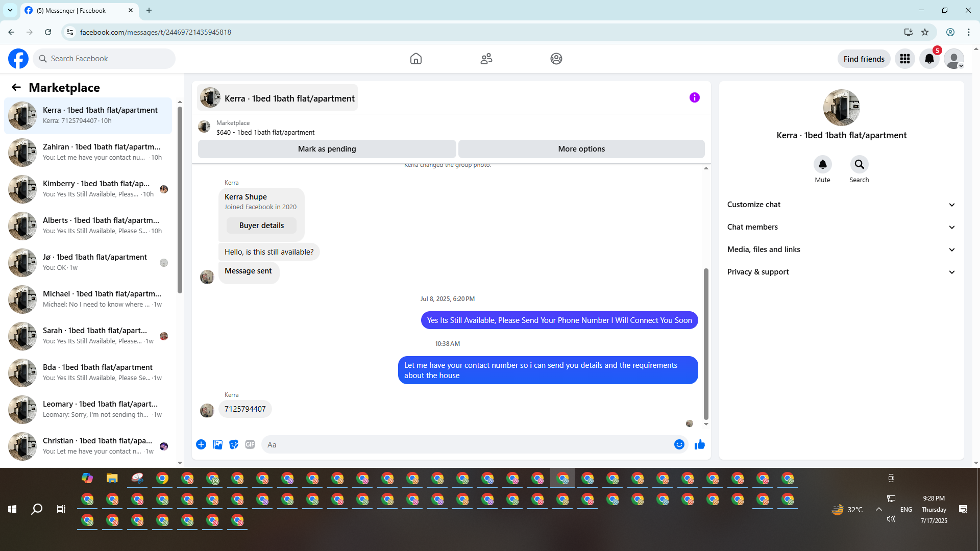Screen dimensions: 980x551
Task: Open a new browser tab
Action: point(149,10)
